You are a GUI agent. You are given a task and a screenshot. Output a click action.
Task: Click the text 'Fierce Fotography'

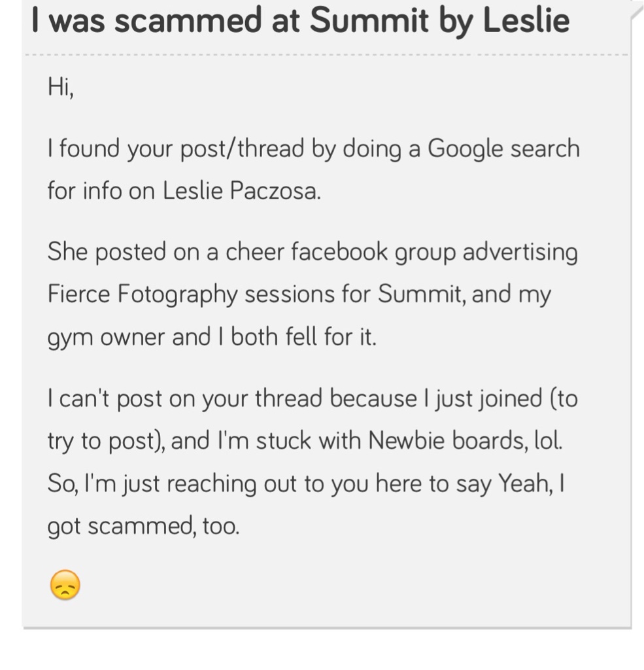click(x=143, y=295)
